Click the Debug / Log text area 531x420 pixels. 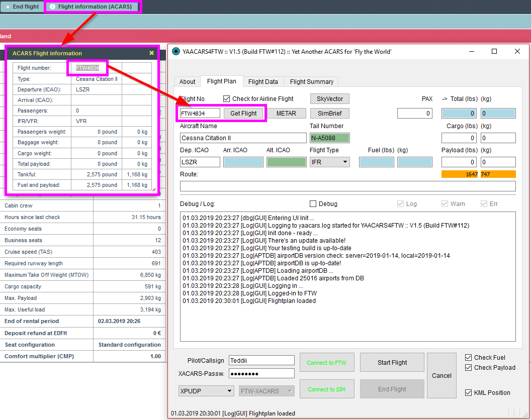348,276
